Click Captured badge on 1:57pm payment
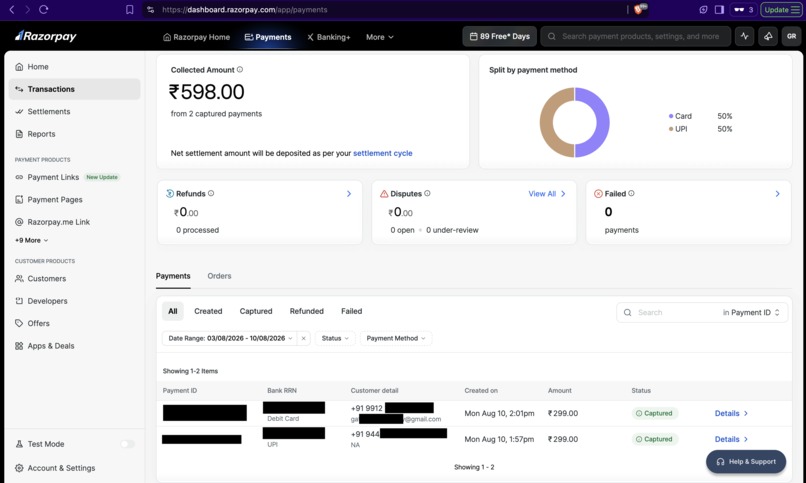Screen dimensions: 806x483 (x=654, y=439)
